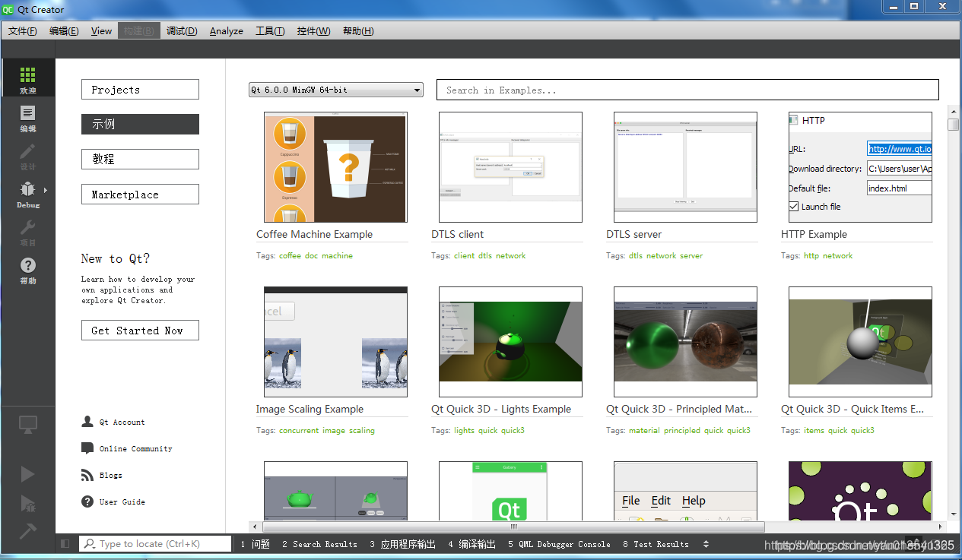Click horizontal scrollbar right arrow

[941, 526]
